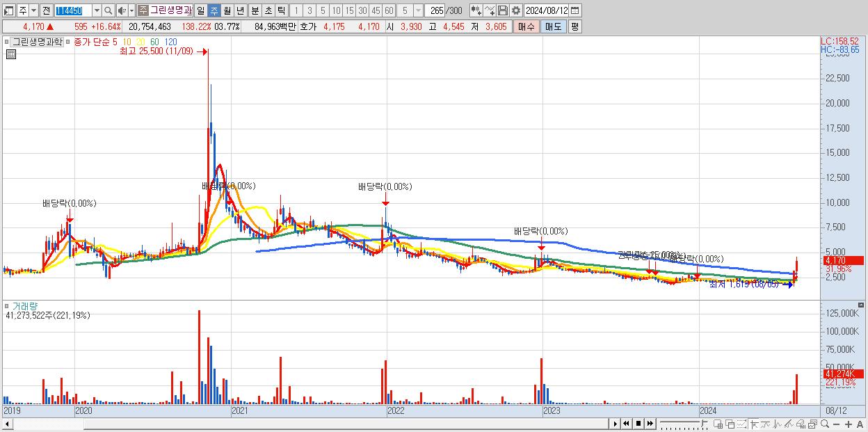Viewport: 868px width, 432px height.
Task: Select the 일 (daily) period toggle
Action: coord(200,10)
